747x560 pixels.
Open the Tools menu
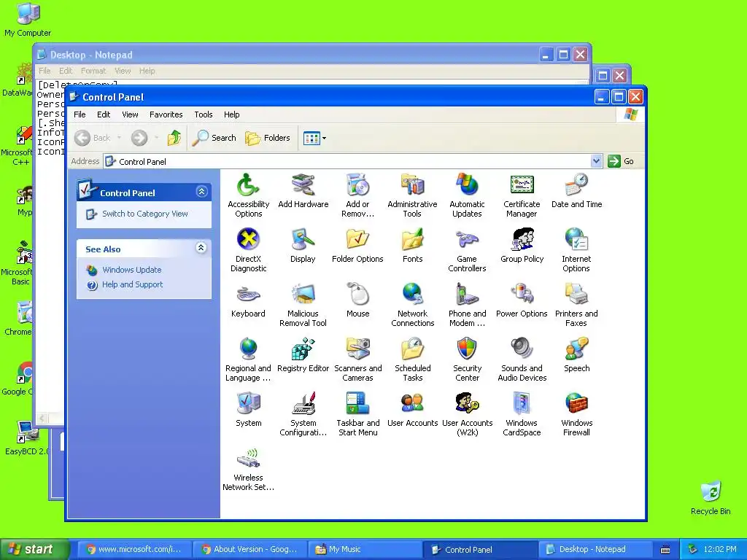(x=203, y=114)
